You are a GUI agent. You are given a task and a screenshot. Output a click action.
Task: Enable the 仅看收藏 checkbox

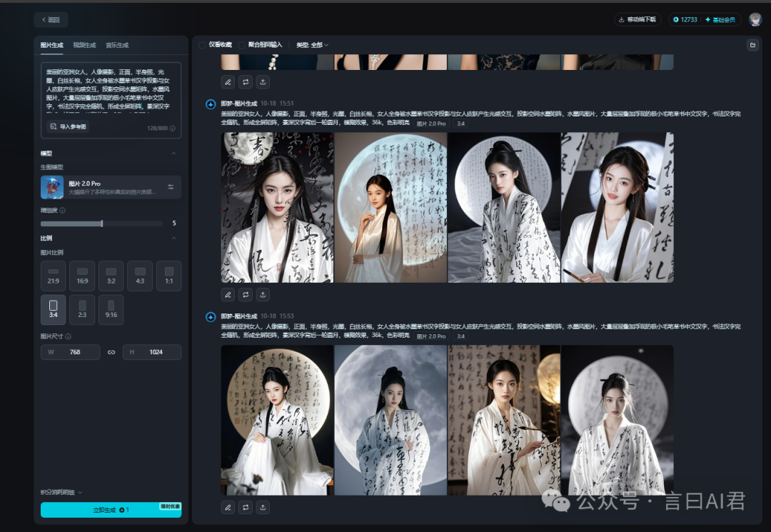201,45
